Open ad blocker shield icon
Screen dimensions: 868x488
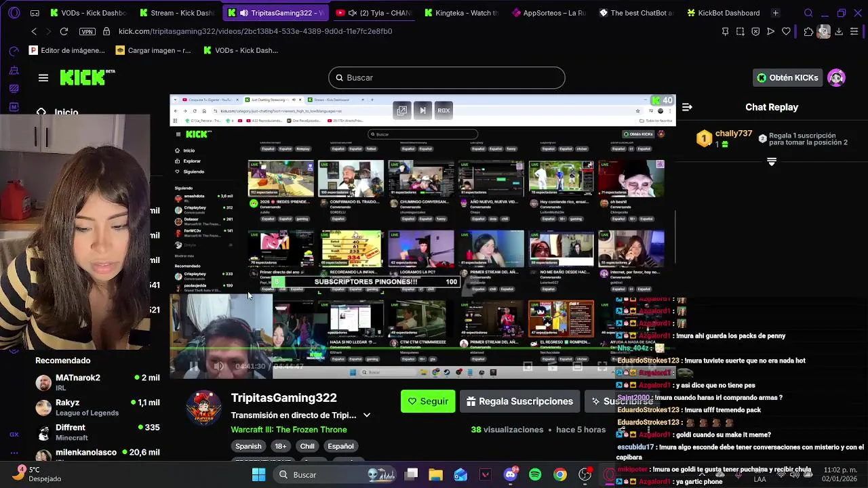pyautogui.click(x=755, y=31)
